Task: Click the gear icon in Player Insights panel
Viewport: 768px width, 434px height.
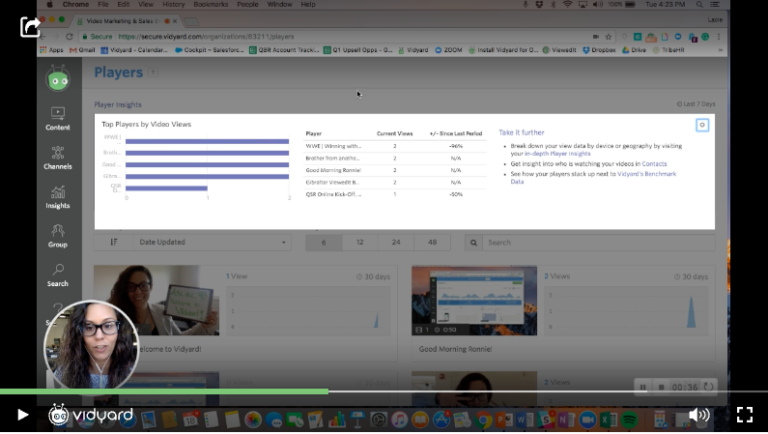Action: [x=702, y=125]
